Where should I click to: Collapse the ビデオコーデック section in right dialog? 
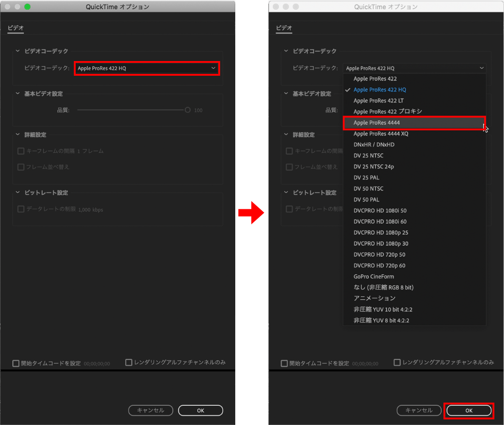click(x=286, y=51)
